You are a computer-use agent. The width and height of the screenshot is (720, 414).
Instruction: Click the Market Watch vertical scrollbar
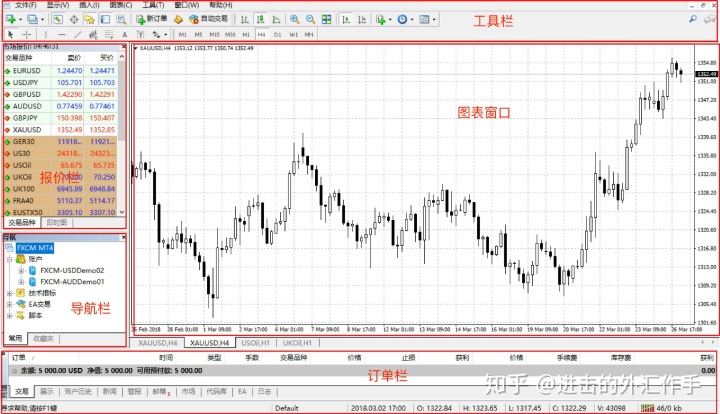click(x=122, y=134)
